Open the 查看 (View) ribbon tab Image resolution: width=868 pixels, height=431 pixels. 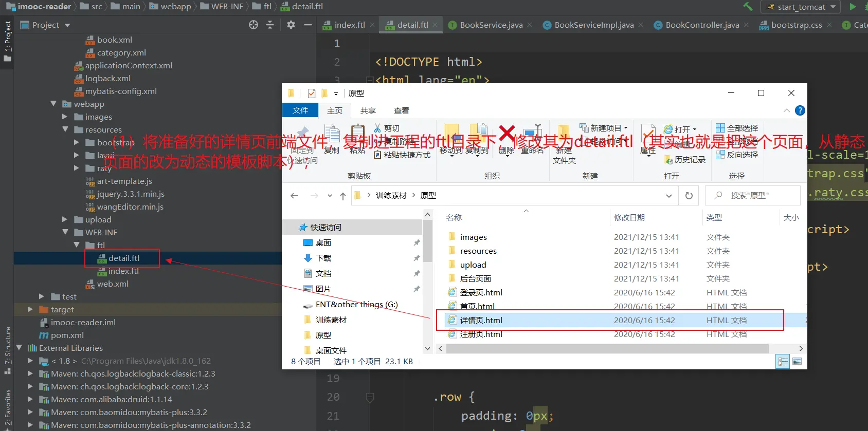click(x=402, y=110)
